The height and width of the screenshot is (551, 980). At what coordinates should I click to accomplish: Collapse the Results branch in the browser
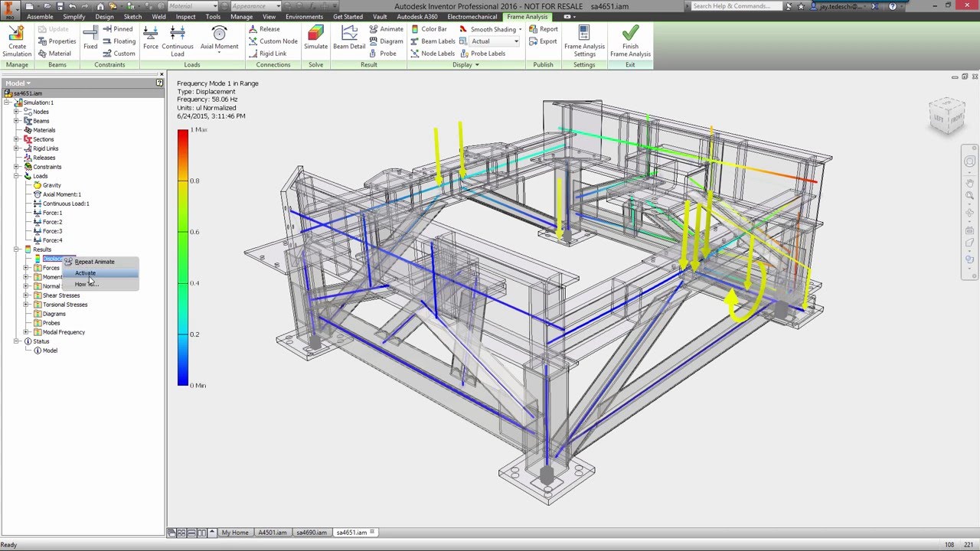click(18, 249)
